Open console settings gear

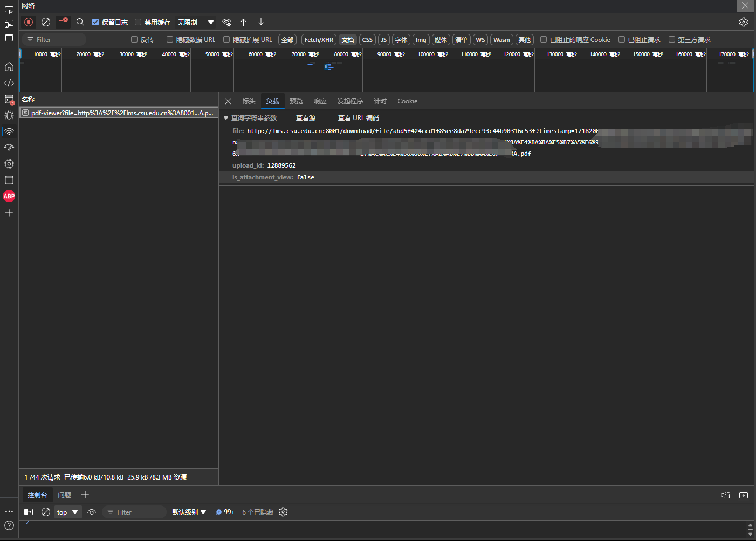tap(283, 512)
